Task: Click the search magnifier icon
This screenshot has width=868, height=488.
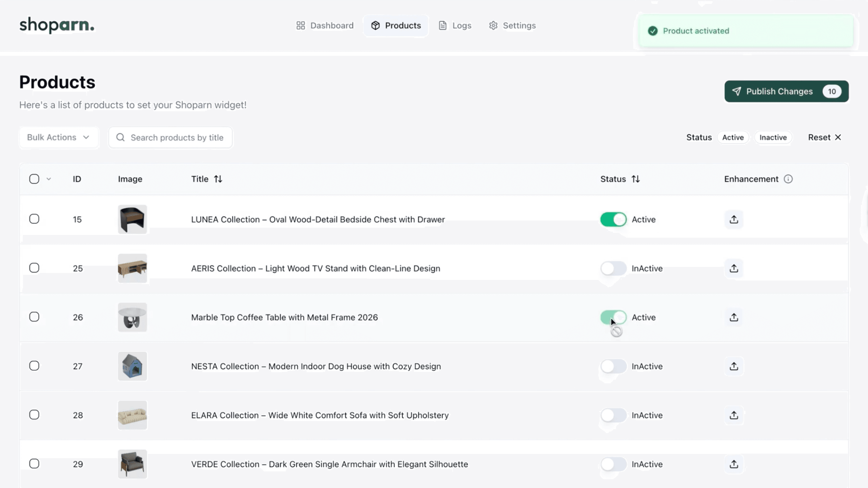Action: (120, 137)
